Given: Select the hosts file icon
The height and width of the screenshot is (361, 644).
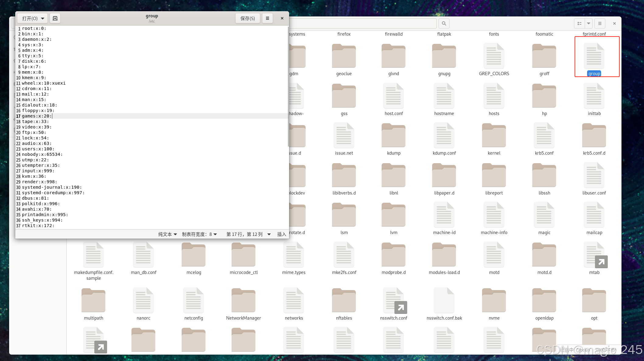Looking at the screenshot, I should click(494, 96).
